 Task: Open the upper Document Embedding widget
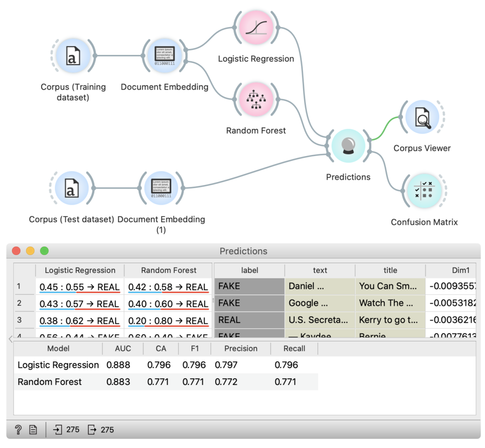coord(164,55)
